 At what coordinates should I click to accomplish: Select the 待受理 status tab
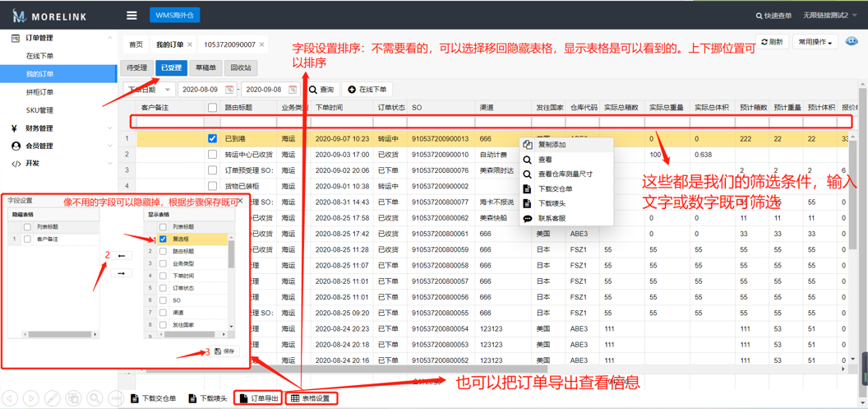click(x=136, y=67)
